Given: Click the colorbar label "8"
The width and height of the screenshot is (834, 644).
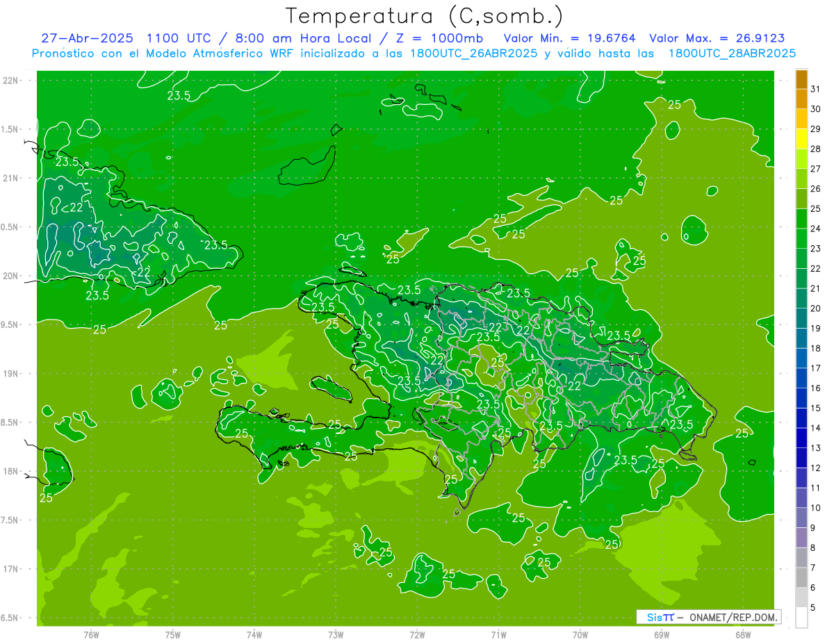Looking at the screenshot, I should click(x=813, y=547).
